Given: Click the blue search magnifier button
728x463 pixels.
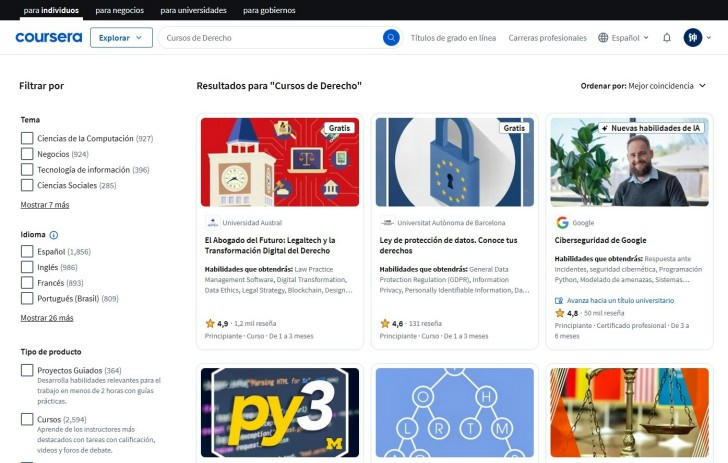Looking at the screenshot, I should point(391,38).
